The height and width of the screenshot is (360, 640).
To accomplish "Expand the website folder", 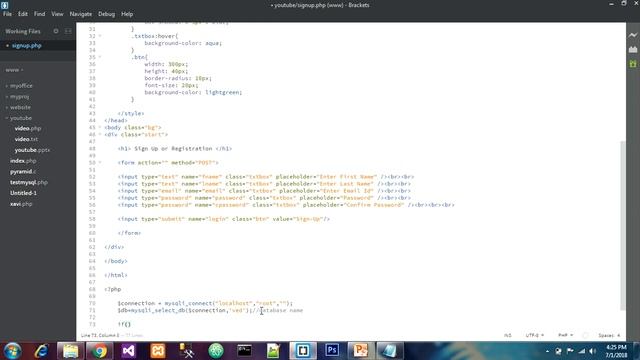I will pos(20,107).
